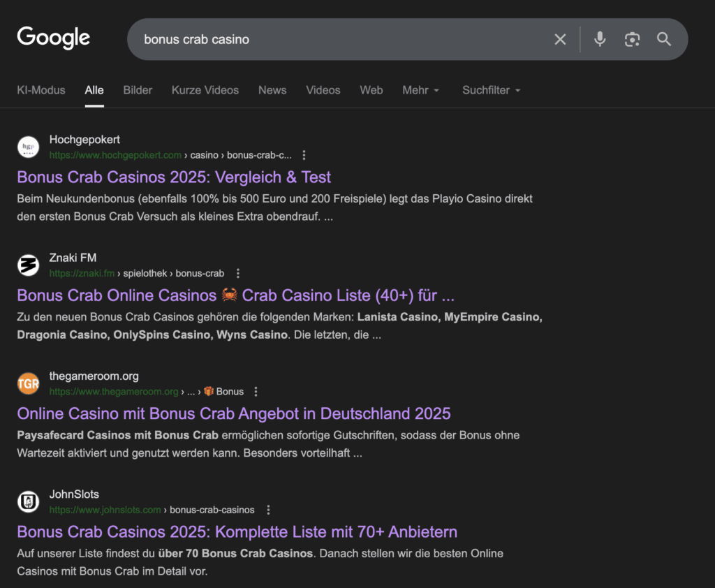This screenshot has height=588, width=715.
Task: Open Online Casino mit Bonus Crab Angebot link
Action: click(x=233, y=413)
